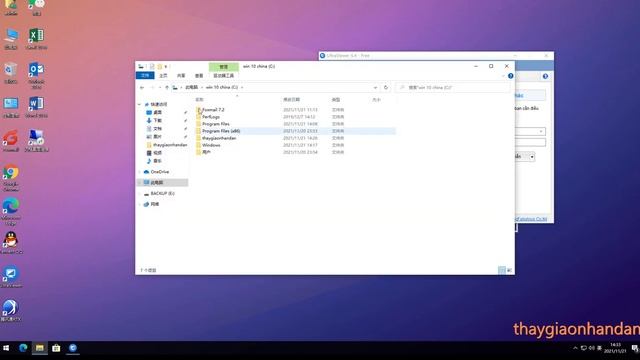The image size is (640, 360).
Task: Collapse the 快速访问 tree node
Action: coord(140,104)
